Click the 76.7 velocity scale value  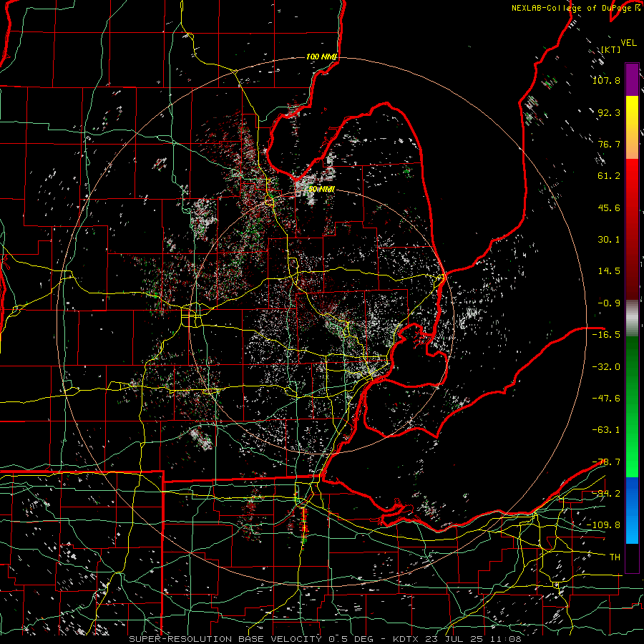click(609, 144)
